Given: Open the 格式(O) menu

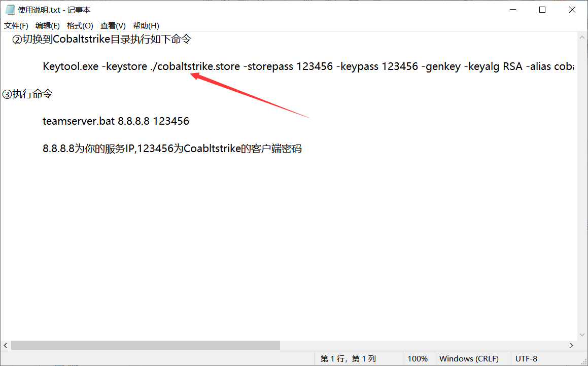Looking at the screenshot, I should click(x=80, y=25).
